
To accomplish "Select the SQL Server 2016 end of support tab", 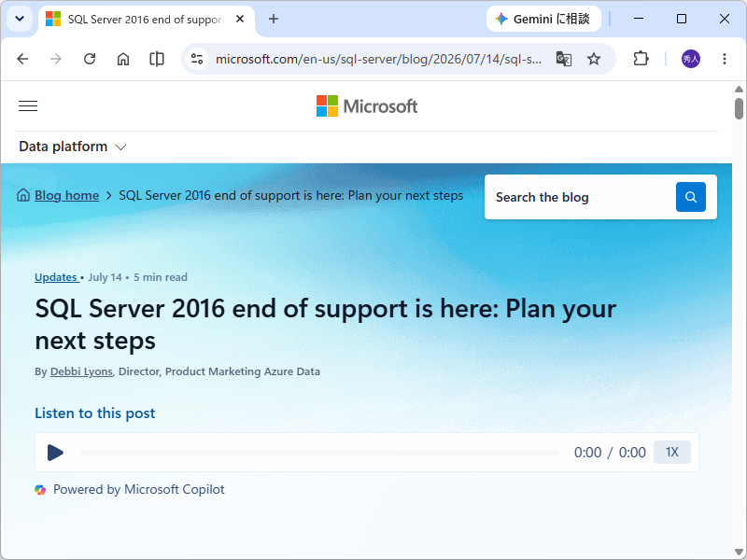I will click(x=147, y=20).
